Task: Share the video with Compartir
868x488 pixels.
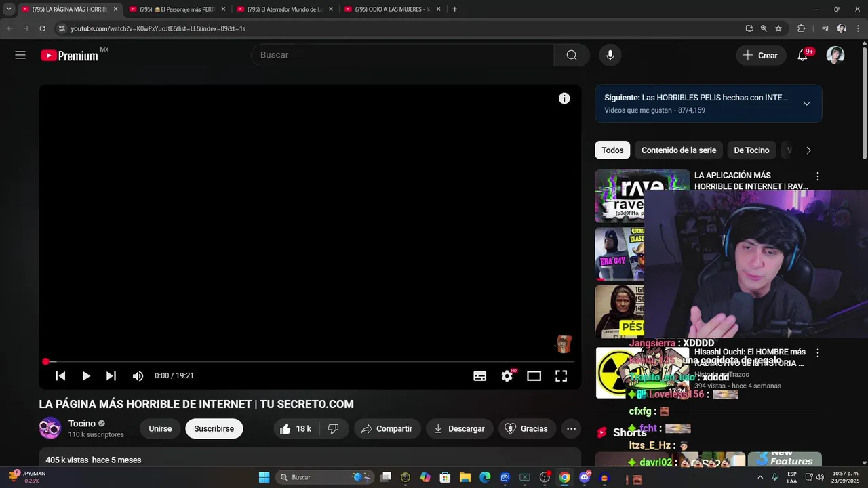Action: (x=387, y=428)
